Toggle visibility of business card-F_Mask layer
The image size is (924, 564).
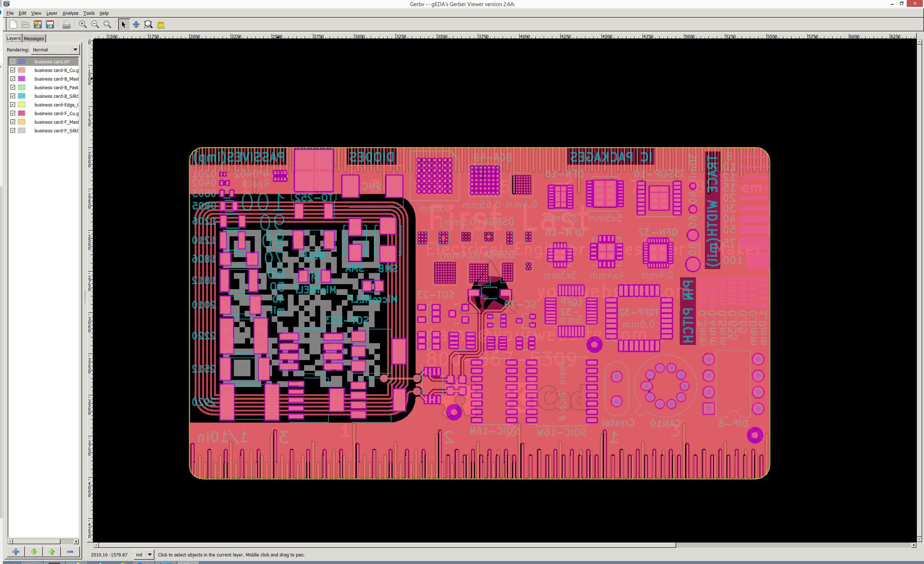[13, 122]
